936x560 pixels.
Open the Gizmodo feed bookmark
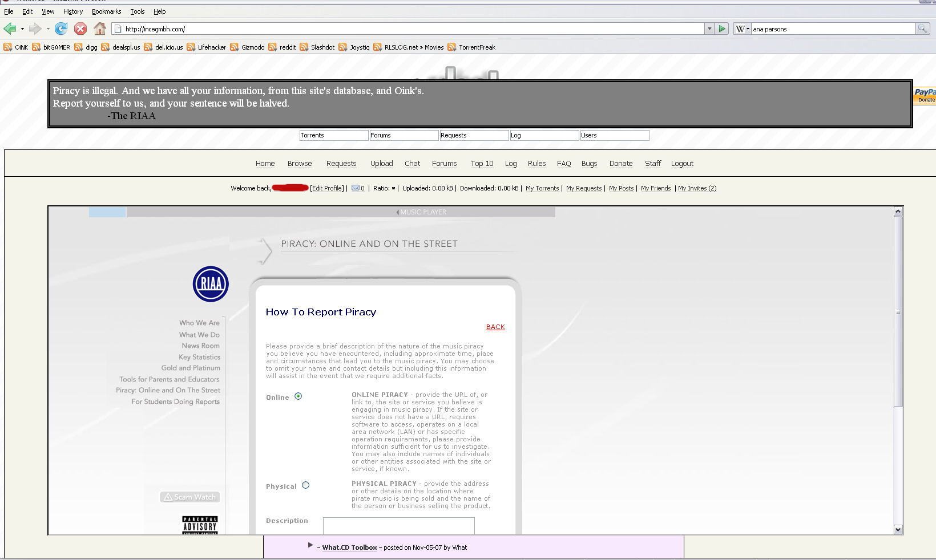pos(247,47)
